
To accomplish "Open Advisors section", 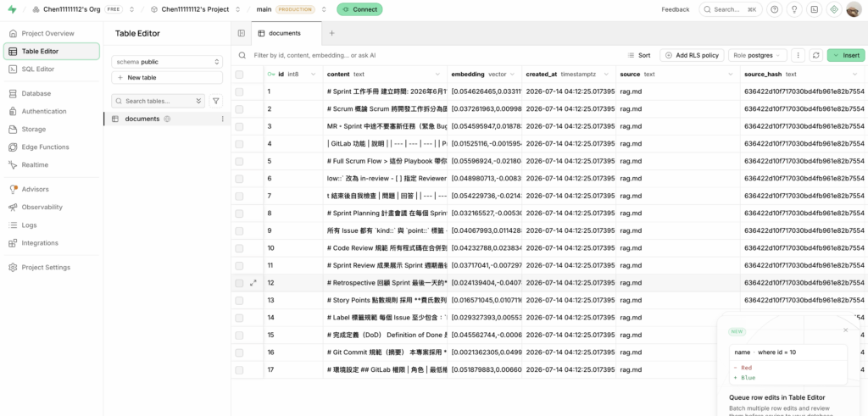I will (x=52, y=189).
